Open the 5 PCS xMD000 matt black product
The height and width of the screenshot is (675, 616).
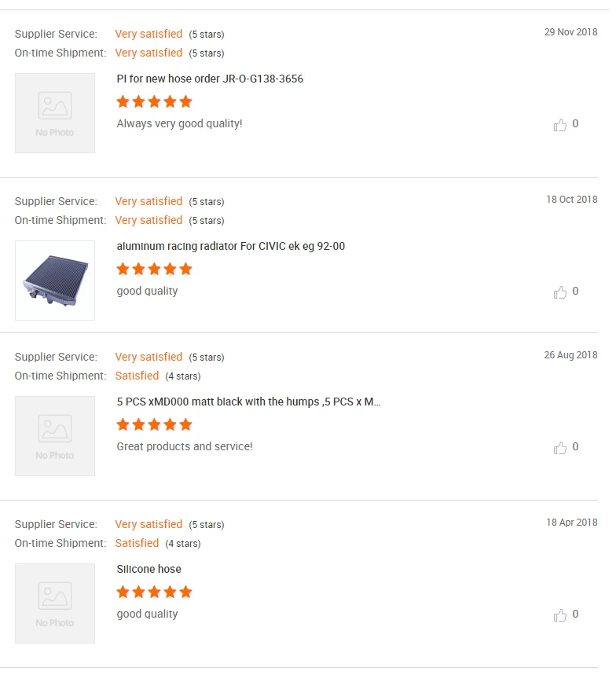point(248,402)
